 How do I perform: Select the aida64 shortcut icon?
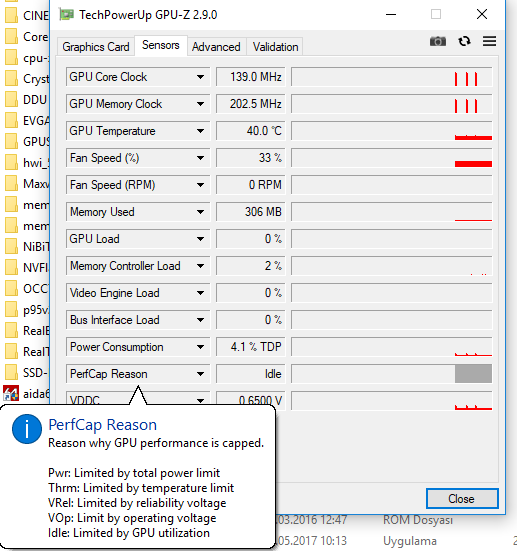click(11, 393)
